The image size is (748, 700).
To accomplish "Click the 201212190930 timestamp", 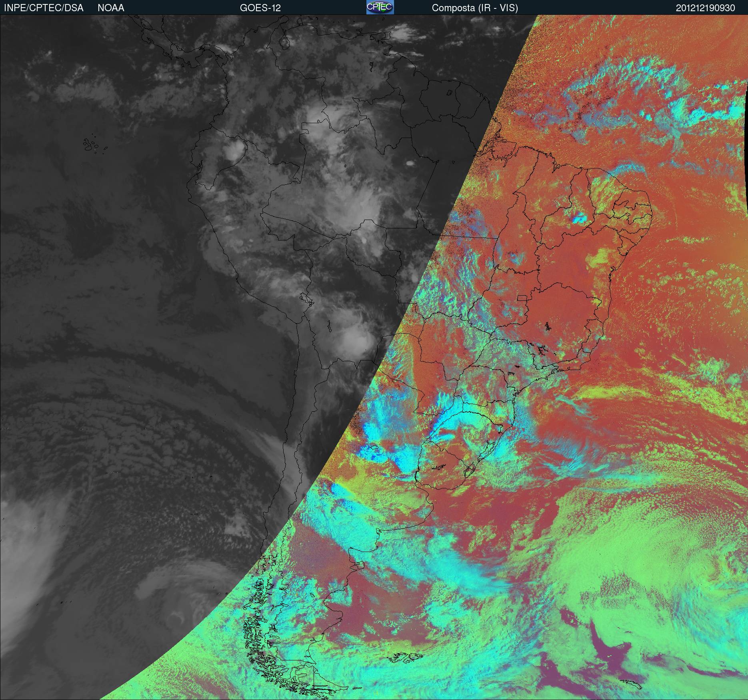I will [x=706, y=8].
